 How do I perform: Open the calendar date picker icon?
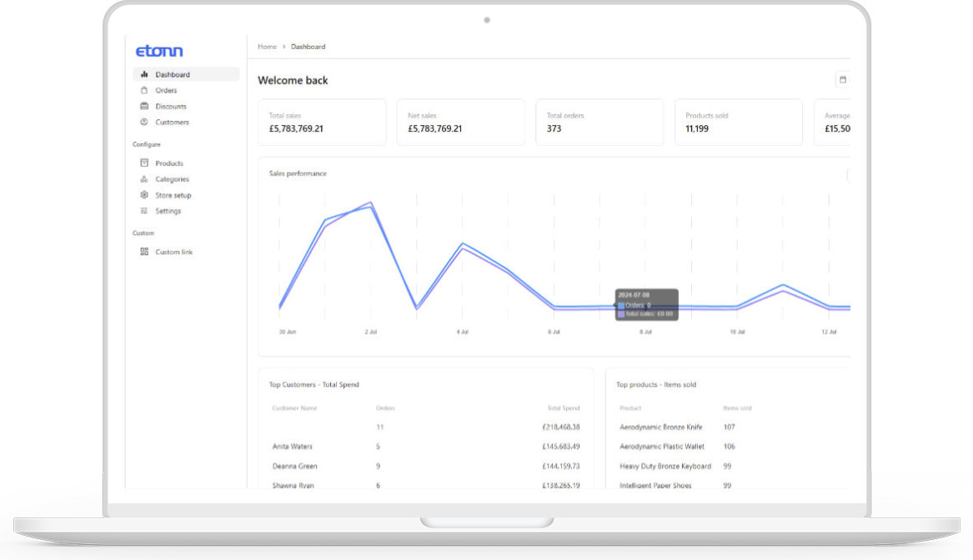pyautogui.click(x=843, y=79)
